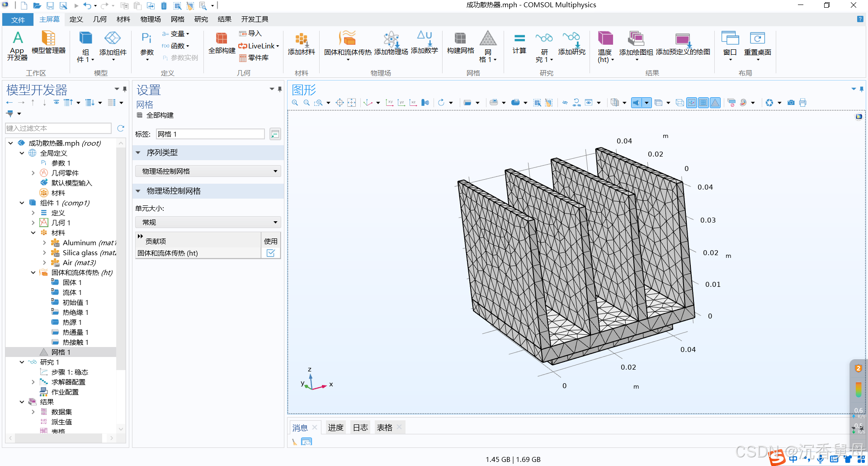868x466 pixels.
Task: Open the 进度 tab in the bottom panel
Action: (335, 428)
